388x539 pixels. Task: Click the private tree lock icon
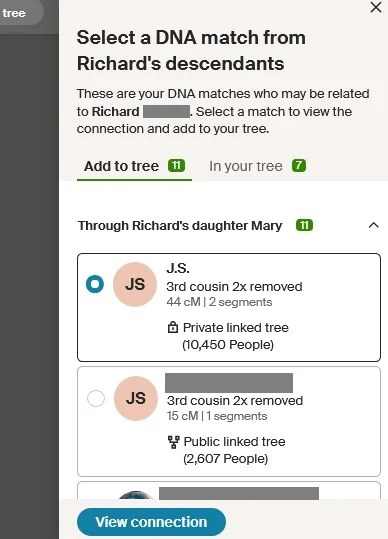pos(173,327)
